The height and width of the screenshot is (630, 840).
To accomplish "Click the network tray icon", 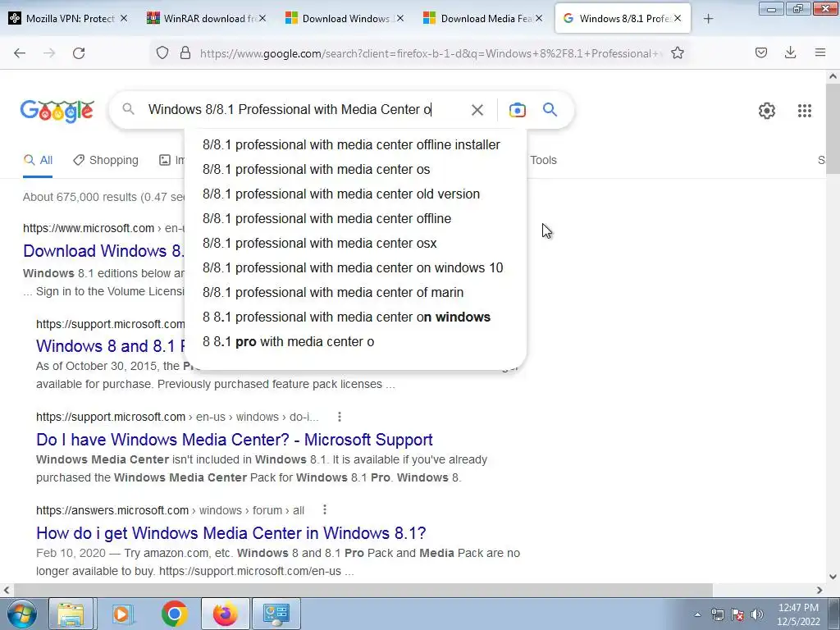I will click(x=717, y=614).
